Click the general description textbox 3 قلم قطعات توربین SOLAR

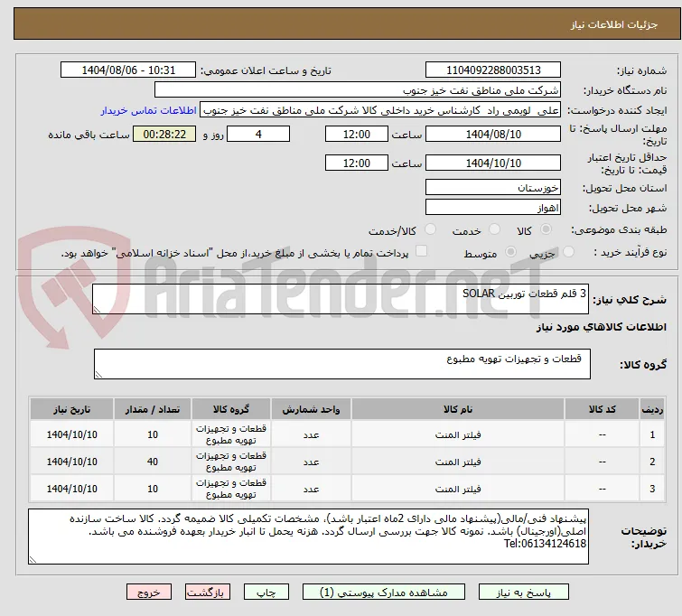(341, 299)
